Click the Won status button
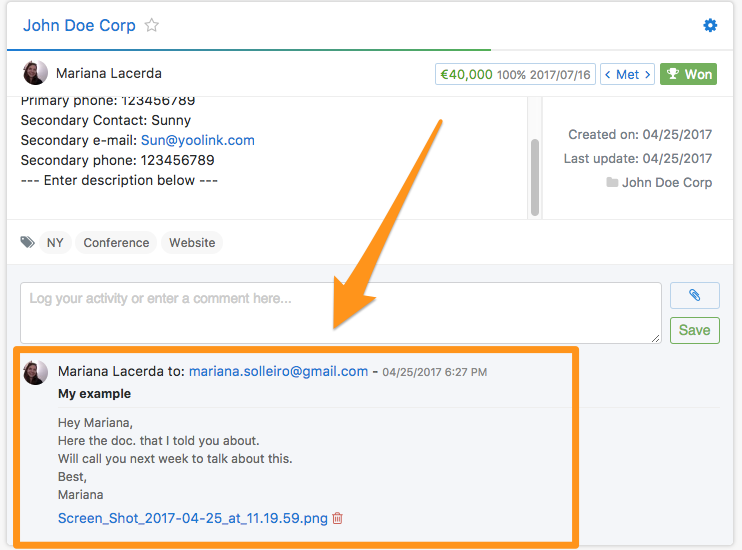The height and width of the screenshot is (550, 742). pos(688,74)
